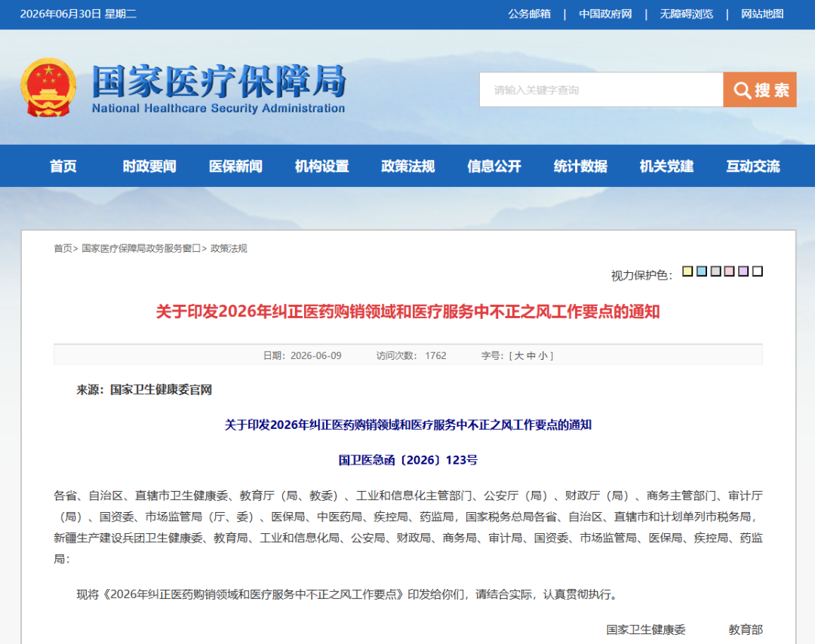
Task: Click breadcrumb 国家医疗保障局政务服务窗口
Action: pos(141,248)
